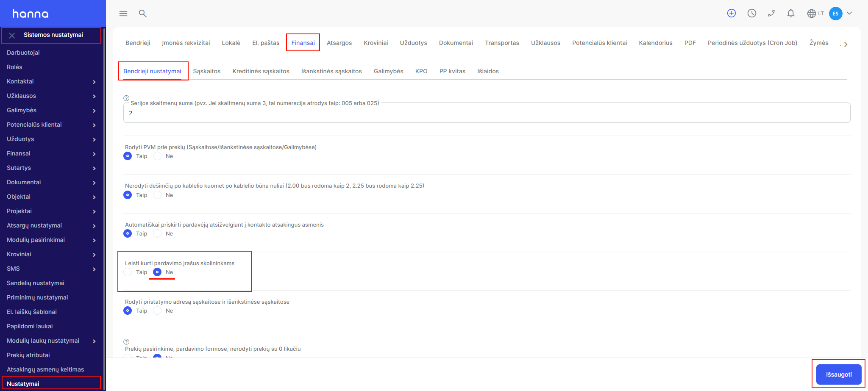This screenshot has height=391, width=868.
Task: Select Taip for Leisti kurti pardavimo įrašus skolininkams
Action: click(x=128, y=272)
